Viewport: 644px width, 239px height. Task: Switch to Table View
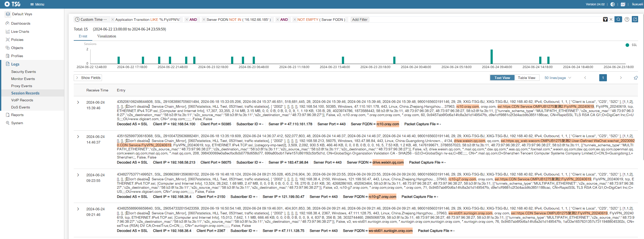click(527, 78)
